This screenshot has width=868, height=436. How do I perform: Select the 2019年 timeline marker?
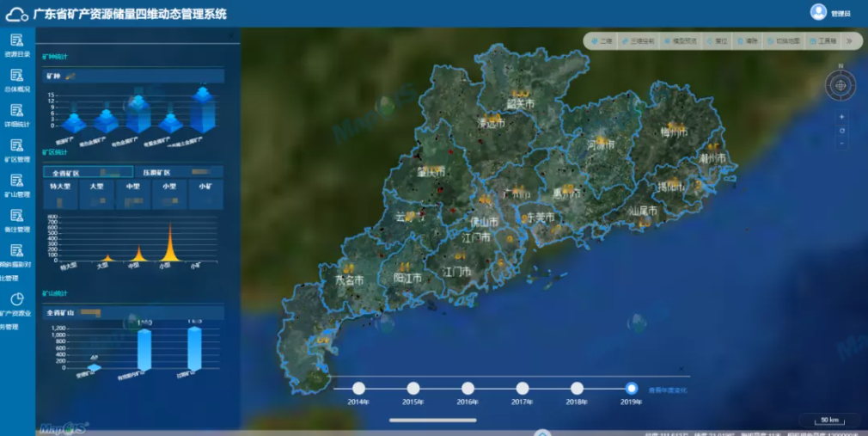click(x=632, y=389)
